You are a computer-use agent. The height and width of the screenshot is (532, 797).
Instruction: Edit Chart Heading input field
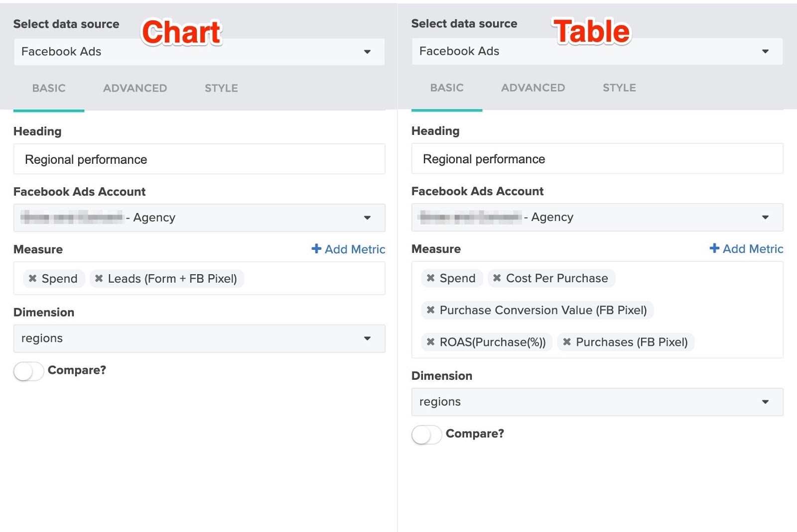199,159
